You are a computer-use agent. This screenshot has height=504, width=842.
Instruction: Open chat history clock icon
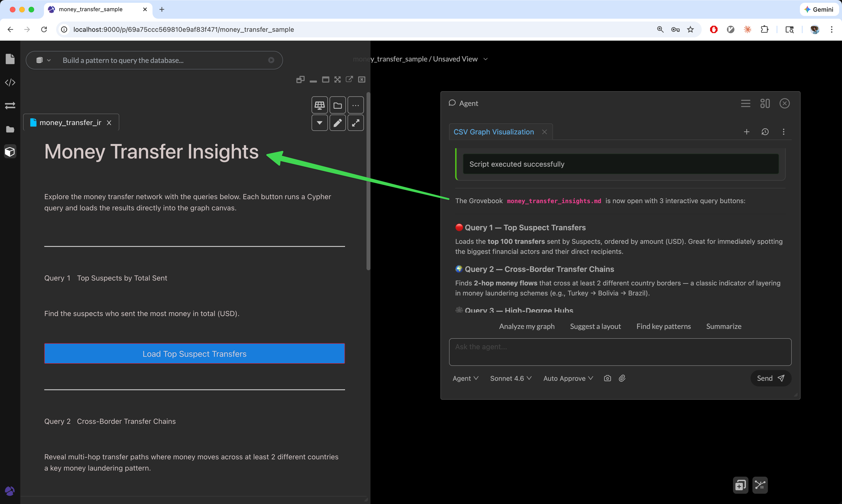tap(765, 132)
